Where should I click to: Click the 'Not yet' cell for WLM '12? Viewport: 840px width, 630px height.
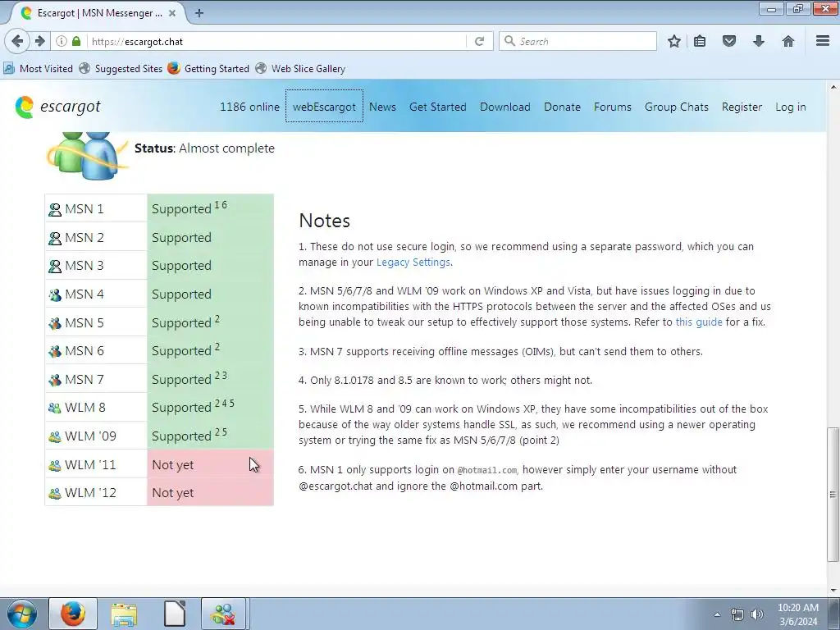coord(211,493)
